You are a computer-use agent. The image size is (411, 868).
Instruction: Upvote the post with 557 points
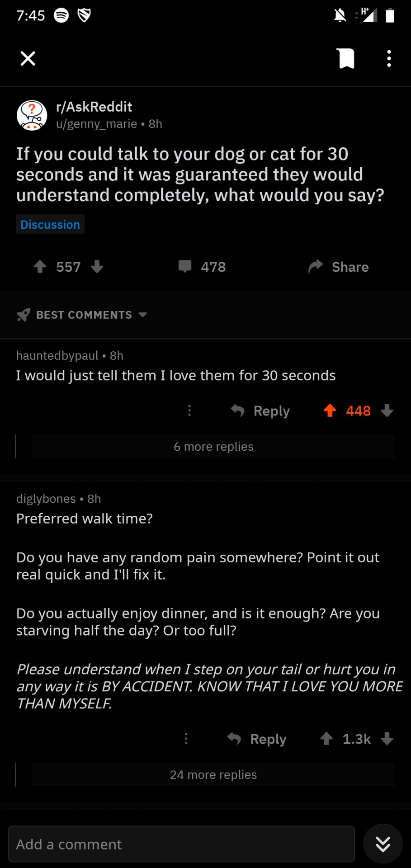coord(40,267)
